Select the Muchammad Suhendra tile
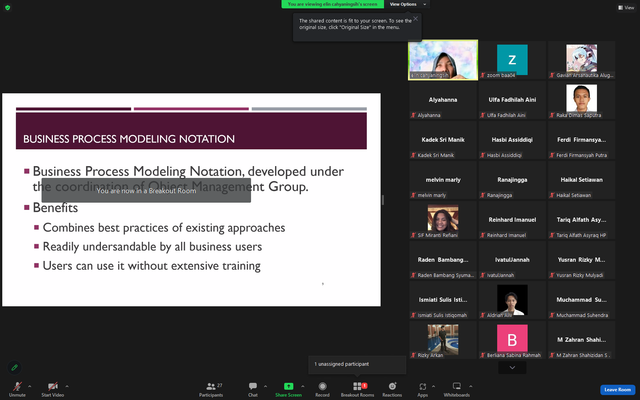 [x=582, y=300]
